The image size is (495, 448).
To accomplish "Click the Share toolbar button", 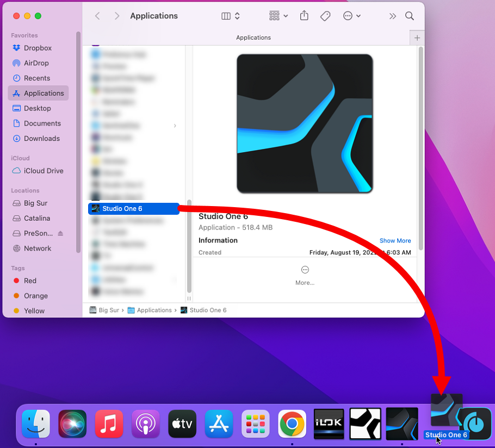I will point(304,15).
